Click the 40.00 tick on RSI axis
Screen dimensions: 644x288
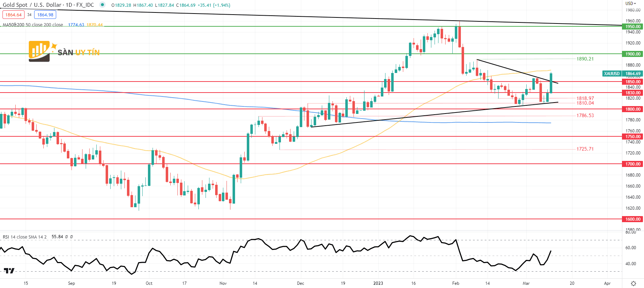click(631, 264)
